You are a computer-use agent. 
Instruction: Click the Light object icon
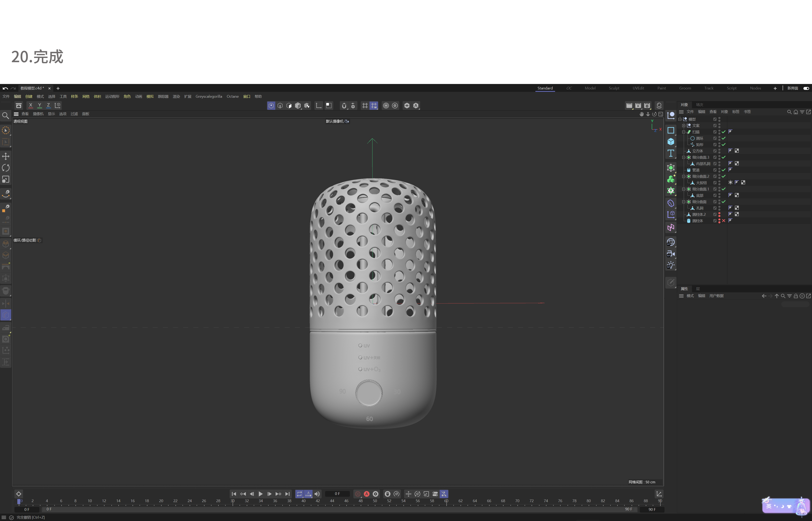click(671, 265)
